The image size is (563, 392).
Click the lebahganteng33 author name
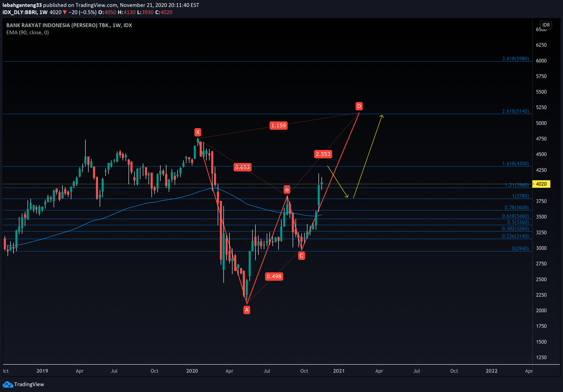[x=22, y=5]
